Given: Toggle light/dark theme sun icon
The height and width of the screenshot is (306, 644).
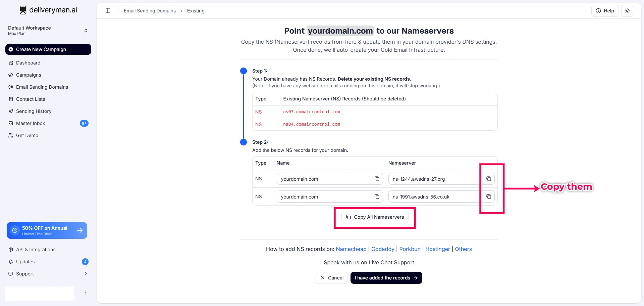Looking at the screenshot, I should tap(627, 11).
